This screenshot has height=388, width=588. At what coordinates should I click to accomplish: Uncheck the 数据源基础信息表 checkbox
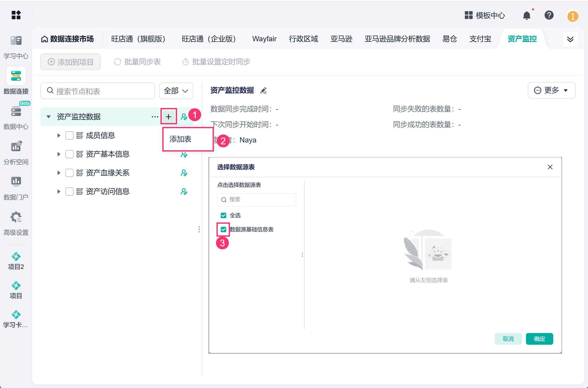tap(223, 229)
